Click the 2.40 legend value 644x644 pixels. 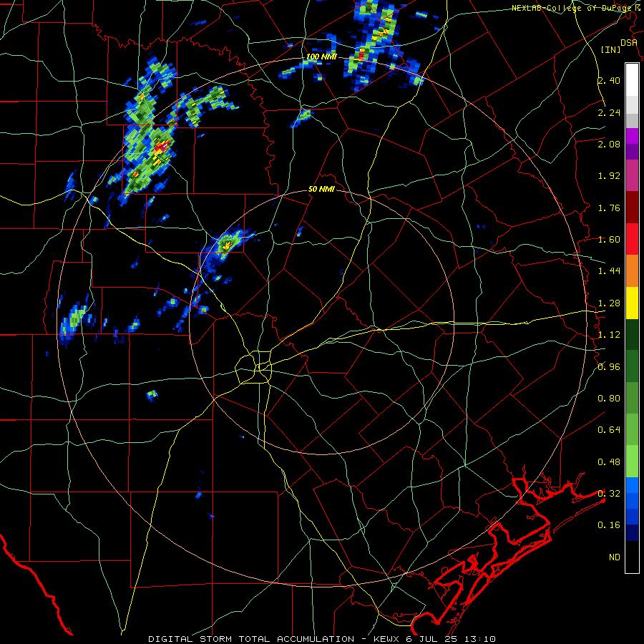click(x=609, y=80)
